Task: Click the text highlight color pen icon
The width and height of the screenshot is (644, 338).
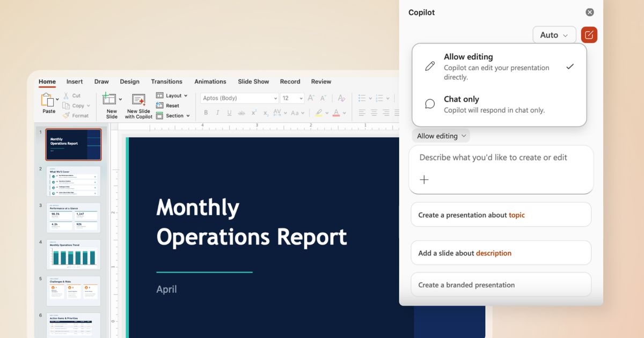Action: pos(320,113)
